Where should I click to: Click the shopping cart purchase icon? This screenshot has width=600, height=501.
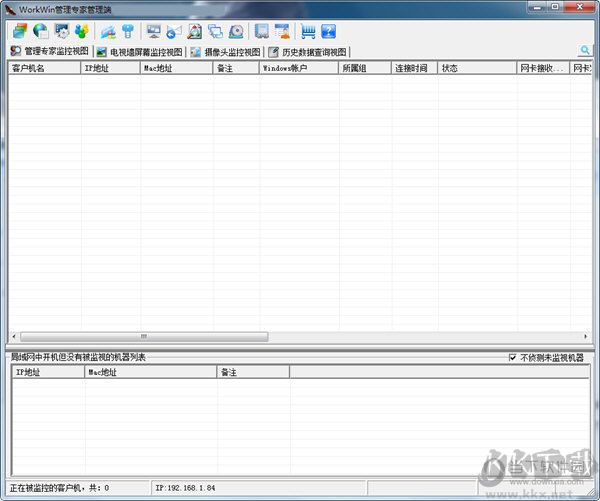click(x=308, y=31)
